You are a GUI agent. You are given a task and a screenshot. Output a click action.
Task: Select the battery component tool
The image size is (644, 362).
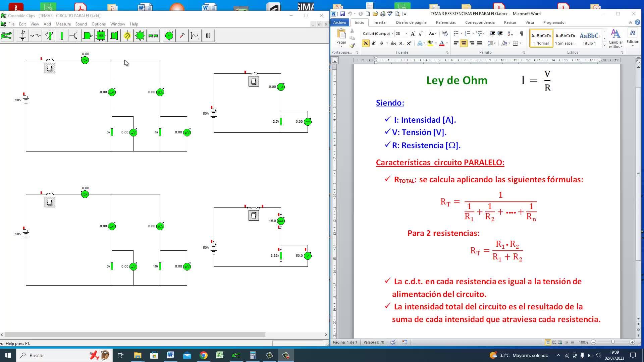pos(22,36)
